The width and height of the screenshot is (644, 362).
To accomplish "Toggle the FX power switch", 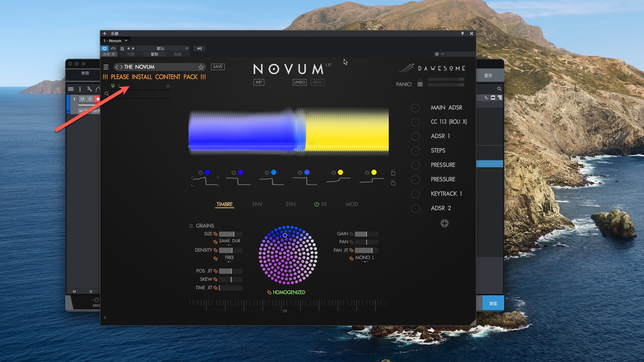I will (x=316, y=204).
